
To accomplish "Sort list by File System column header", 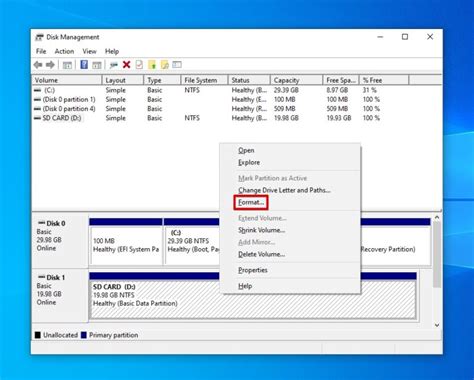I will 204,80.
